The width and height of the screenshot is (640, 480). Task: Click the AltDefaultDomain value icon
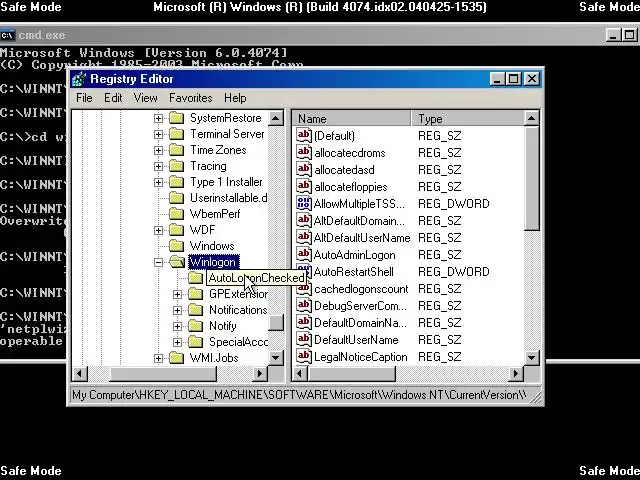tap(304, 220)
